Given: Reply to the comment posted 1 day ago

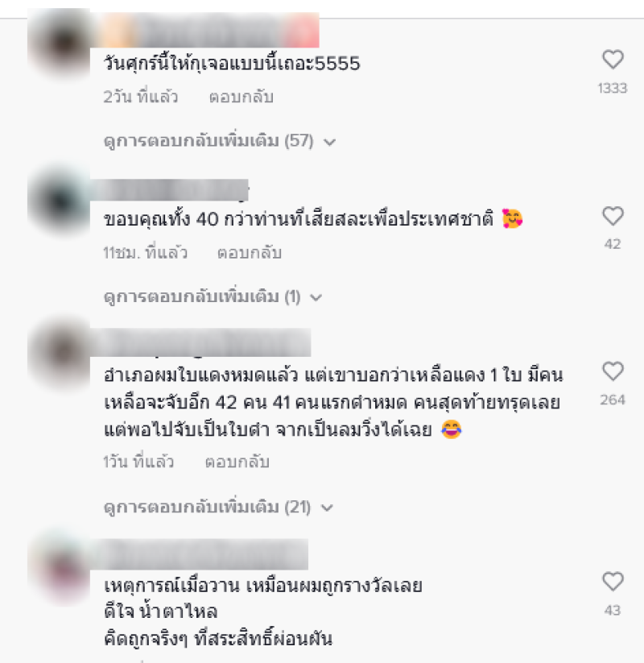Looking at the screenshot, I should [x=237, y=462].
